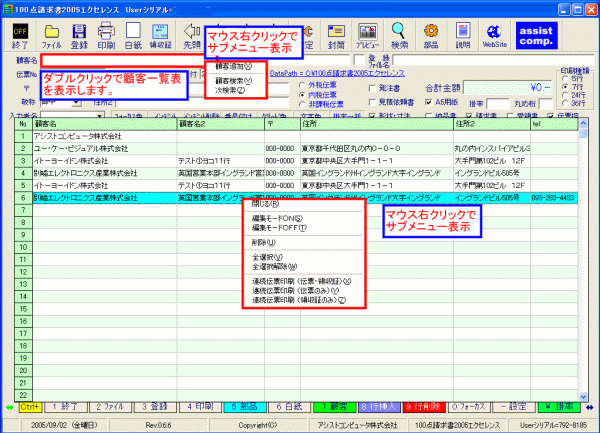Click the purple '8 行挿入' bottom button
Screen dimensions: 600x433
pos(378,407)
